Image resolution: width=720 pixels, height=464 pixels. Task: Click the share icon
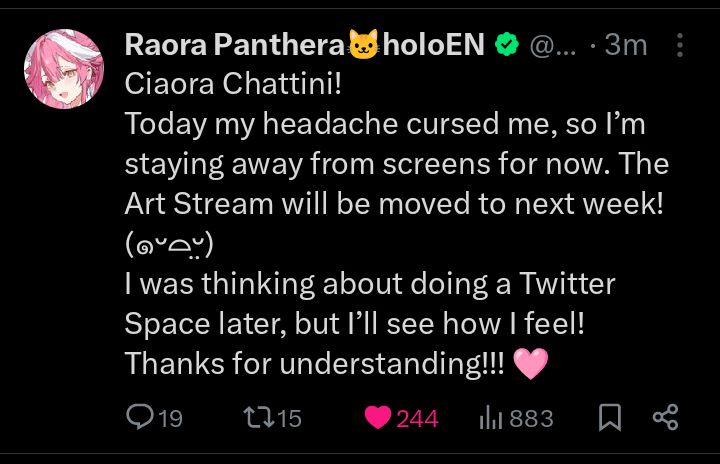tap(665, 418)
